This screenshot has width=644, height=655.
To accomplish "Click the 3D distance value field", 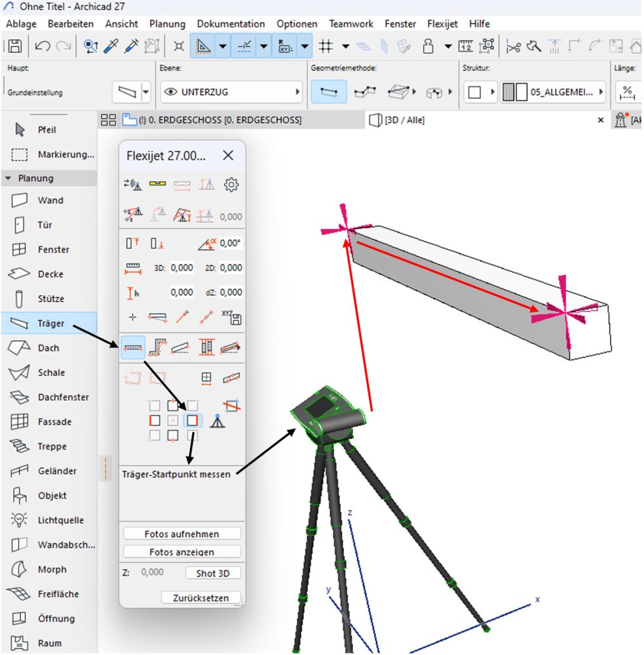I will coord(181,268).
